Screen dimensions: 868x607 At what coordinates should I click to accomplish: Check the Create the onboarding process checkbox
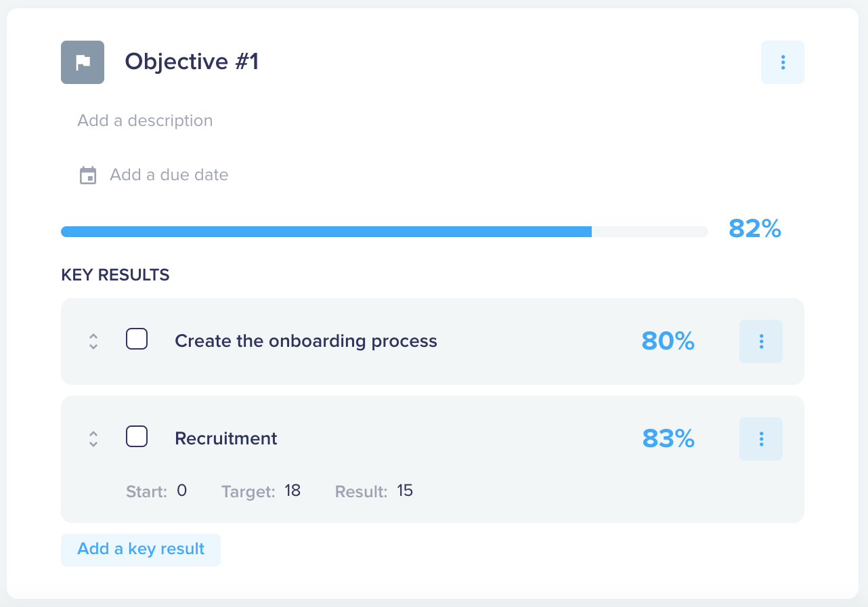pyautogui.click(x=137, y=339)
